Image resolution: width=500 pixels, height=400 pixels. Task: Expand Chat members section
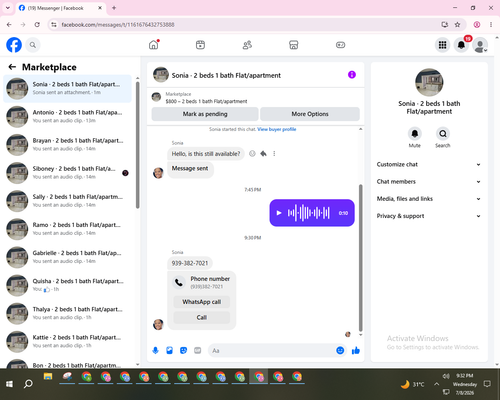point(429,182)
